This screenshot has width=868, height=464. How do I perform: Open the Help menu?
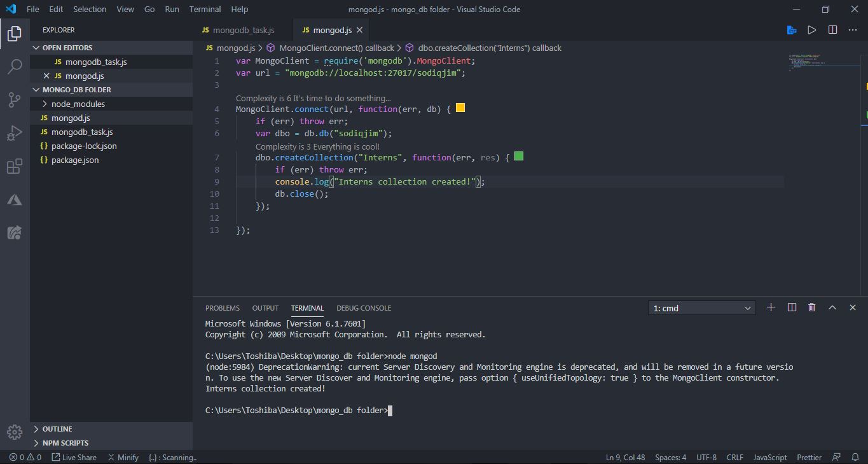[240, 9]
